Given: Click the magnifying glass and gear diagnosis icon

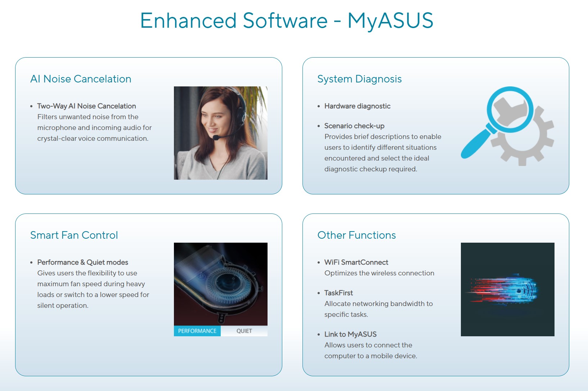Looking at the screenshot, I should [x=508, y=126].
